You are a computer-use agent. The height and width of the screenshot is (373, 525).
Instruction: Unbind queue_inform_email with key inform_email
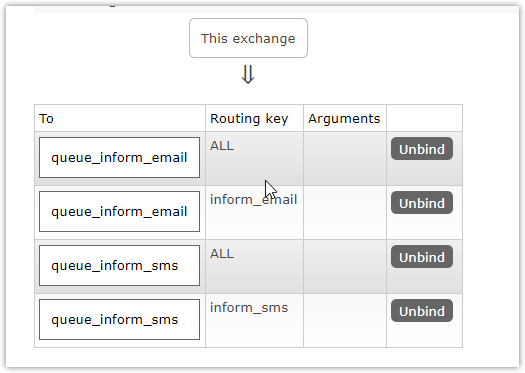coord(422,203)
